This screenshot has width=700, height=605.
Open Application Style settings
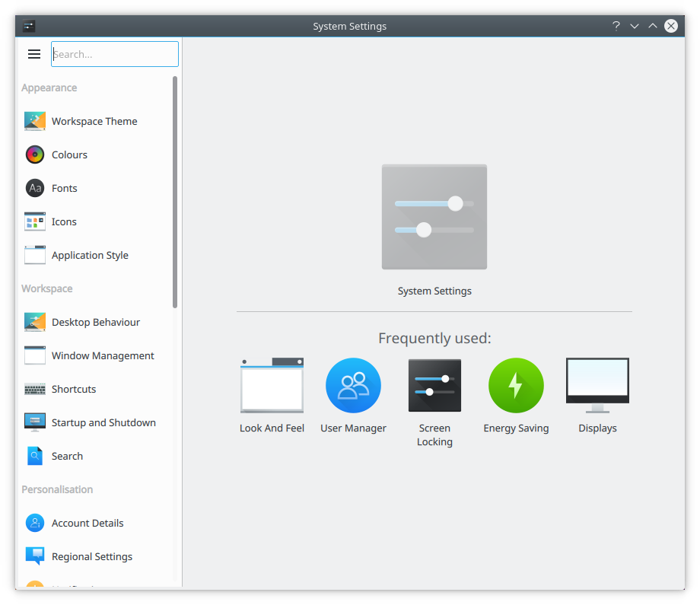pos(90,255)
